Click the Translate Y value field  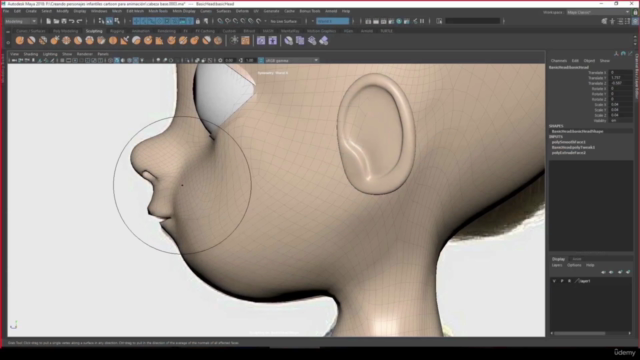[x=620, y=78]
